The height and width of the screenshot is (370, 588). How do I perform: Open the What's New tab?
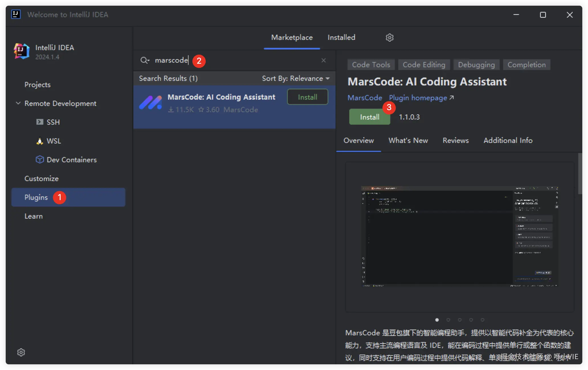[408, 140]
